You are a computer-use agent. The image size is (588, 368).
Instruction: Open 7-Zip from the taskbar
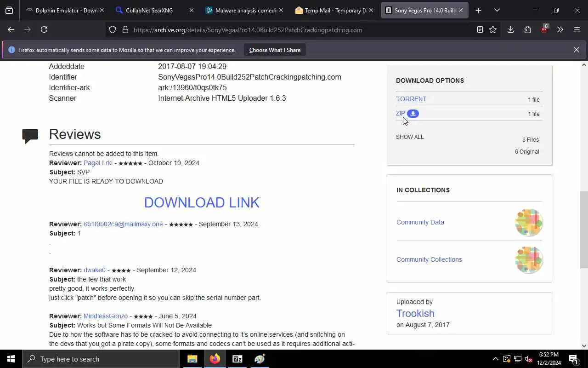(237, 359)
